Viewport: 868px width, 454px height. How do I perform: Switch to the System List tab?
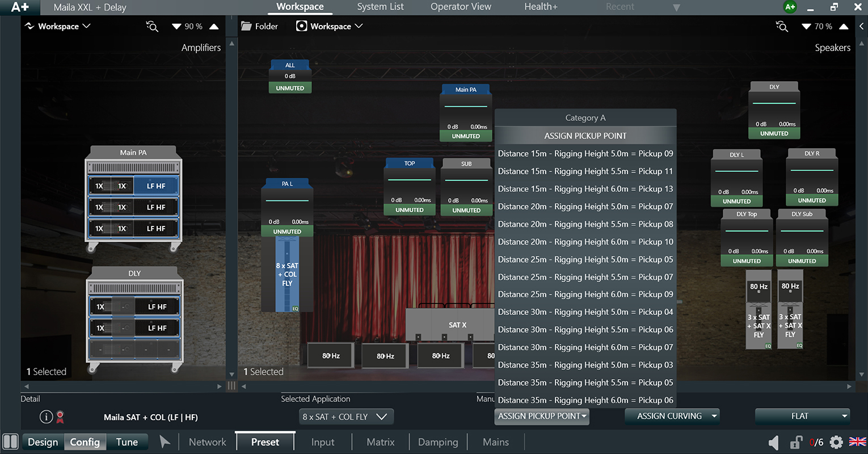(380, 7)
